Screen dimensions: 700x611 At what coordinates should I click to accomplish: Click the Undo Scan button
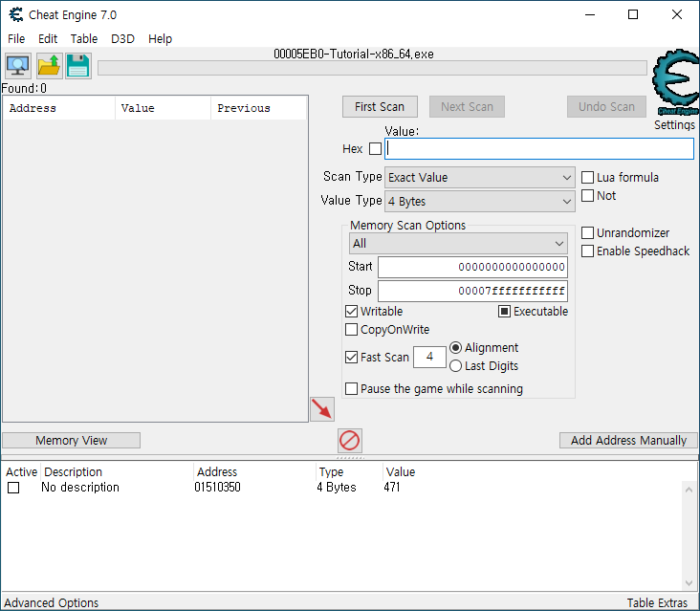(606, 107)
